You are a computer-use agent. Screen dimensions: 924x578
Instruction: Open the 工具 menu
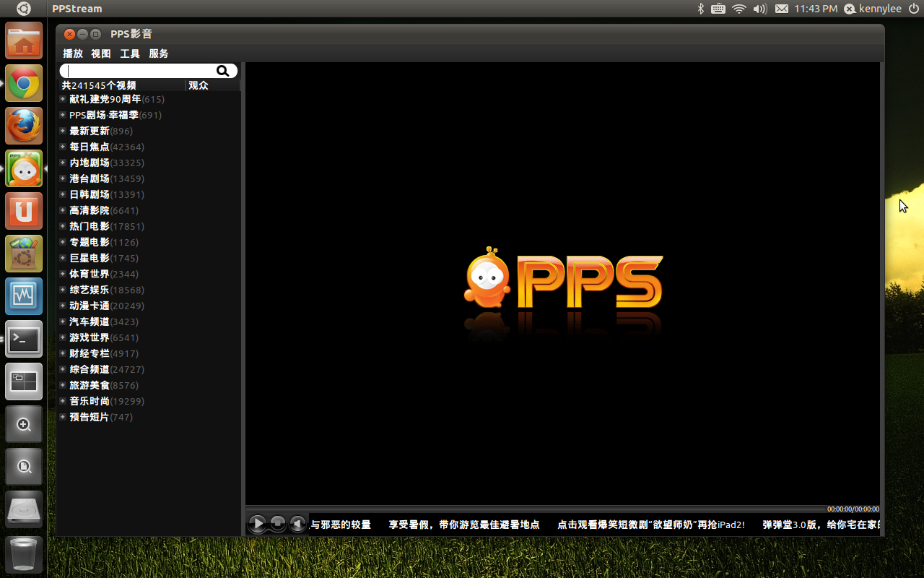point(130,53)
